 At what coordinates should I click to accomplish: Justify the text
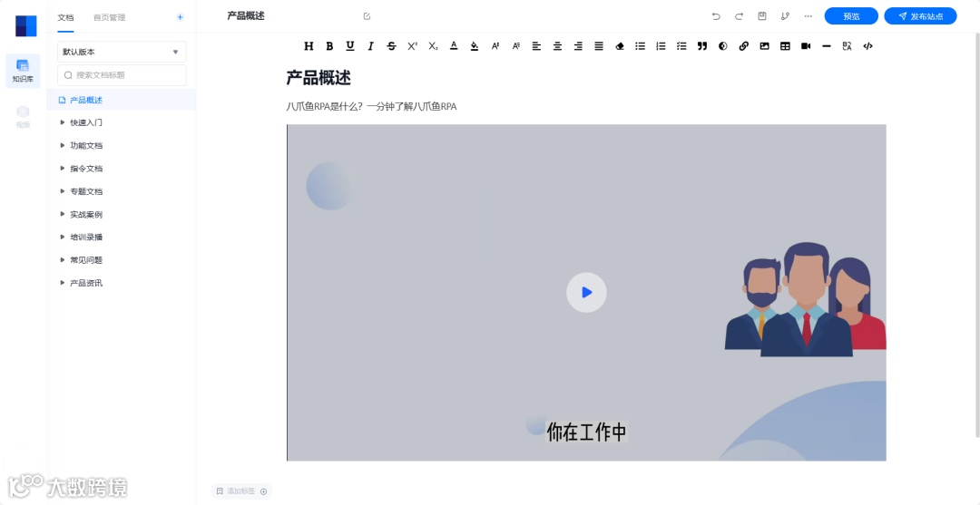599,45
